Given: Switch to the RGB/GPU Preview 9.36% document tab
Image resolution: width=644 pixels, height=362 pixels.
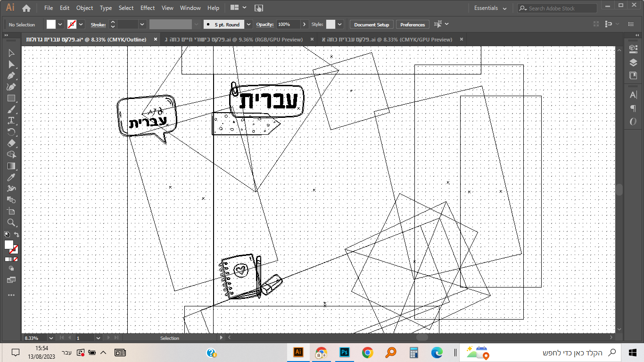Looking at the screenshot, I should [x=233, y=40].
